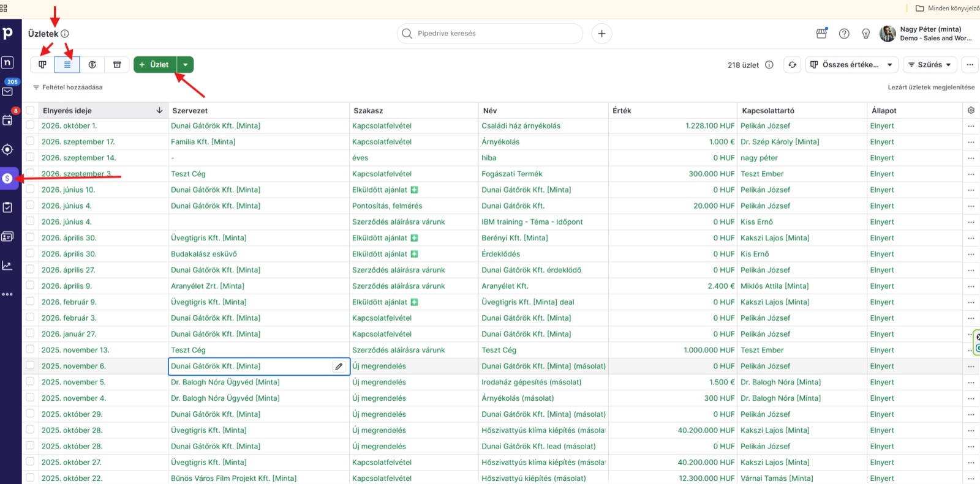Tick the select-all checkbox in header

(30, 110)
